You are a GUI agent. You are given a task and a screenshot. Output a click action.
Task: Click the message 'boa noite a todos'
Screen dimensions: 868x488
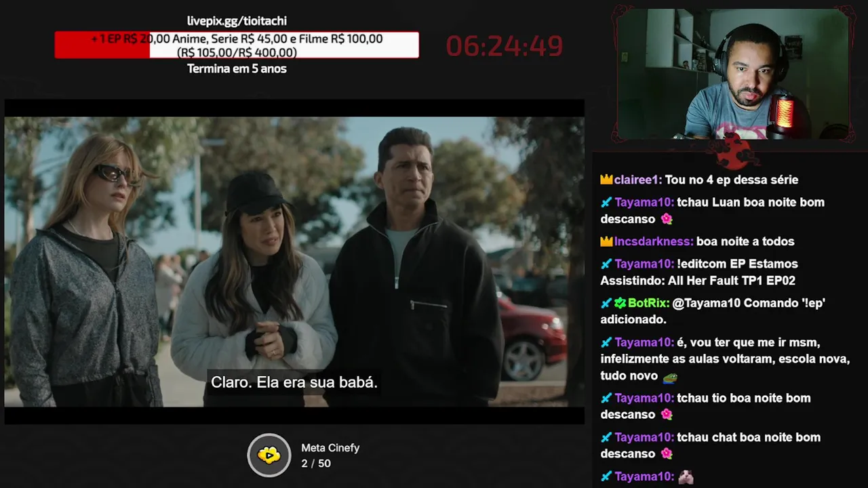(x=745, y=241)
